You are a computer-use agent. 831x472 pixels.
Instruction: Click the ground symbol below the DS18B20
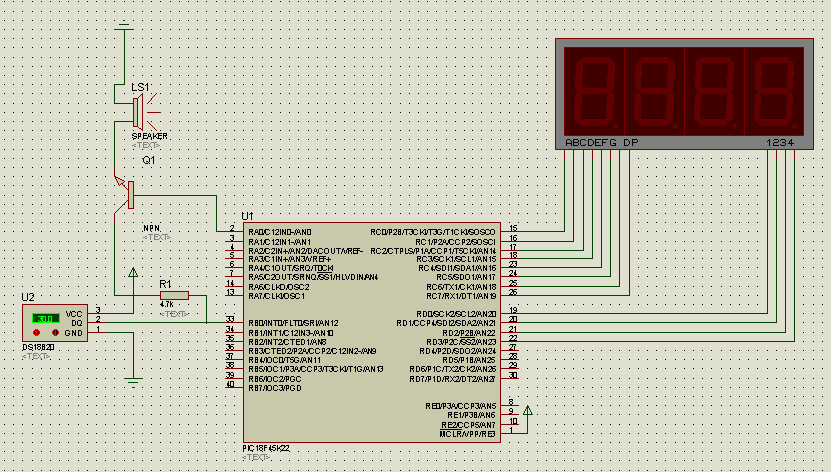133,381
